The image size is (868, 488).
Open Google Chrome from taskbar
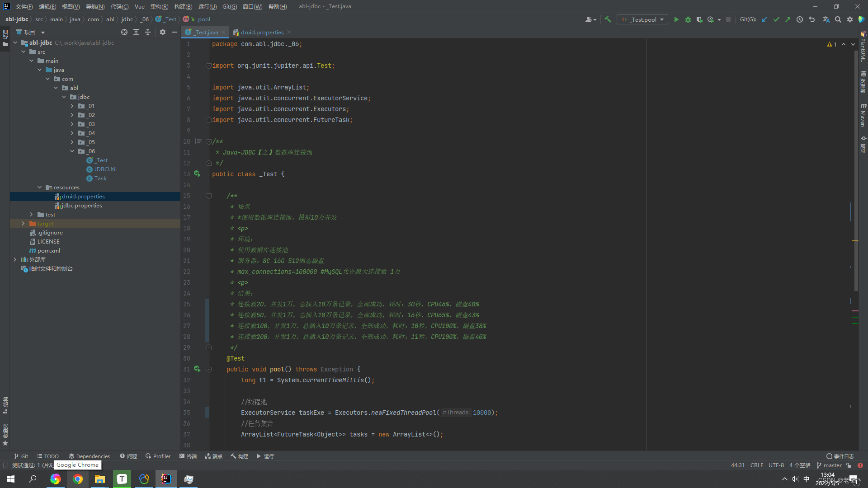pos(78,479)
